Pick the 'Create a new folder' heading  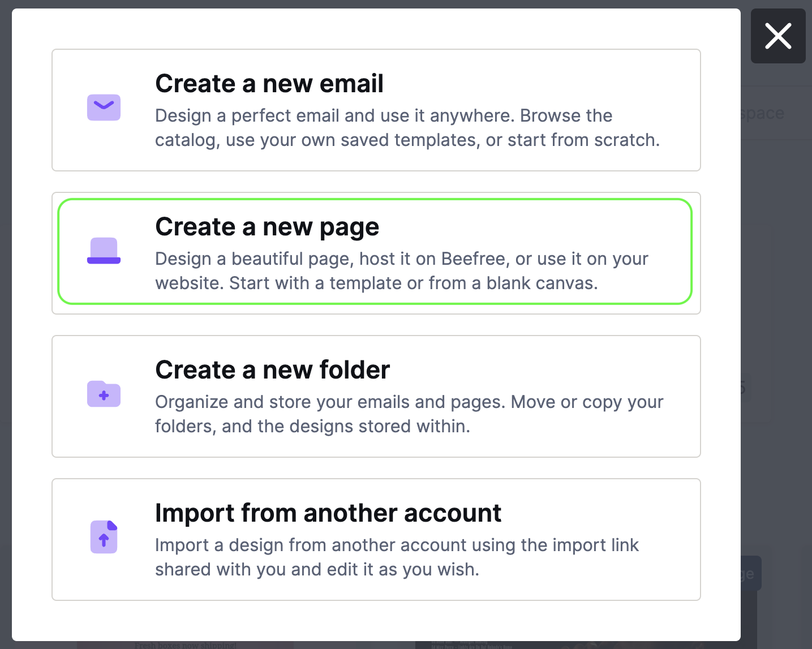273,370
